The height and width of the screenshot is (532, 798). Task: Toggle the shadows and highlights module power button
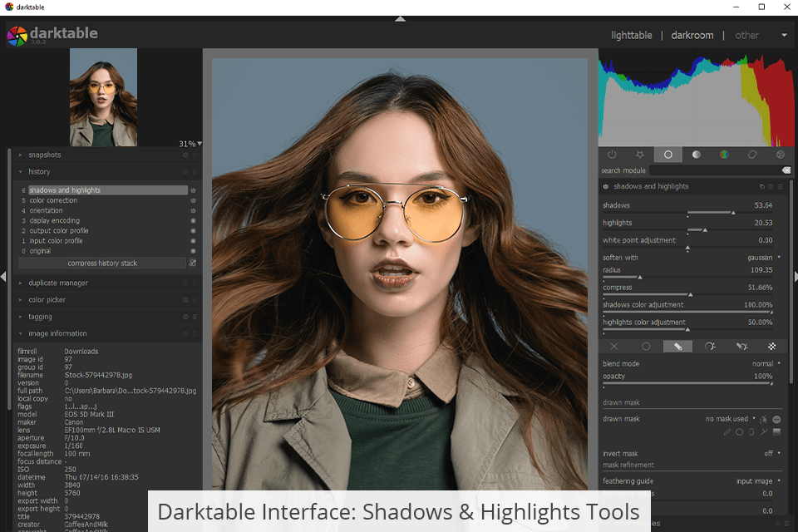(x=606, y=187)
